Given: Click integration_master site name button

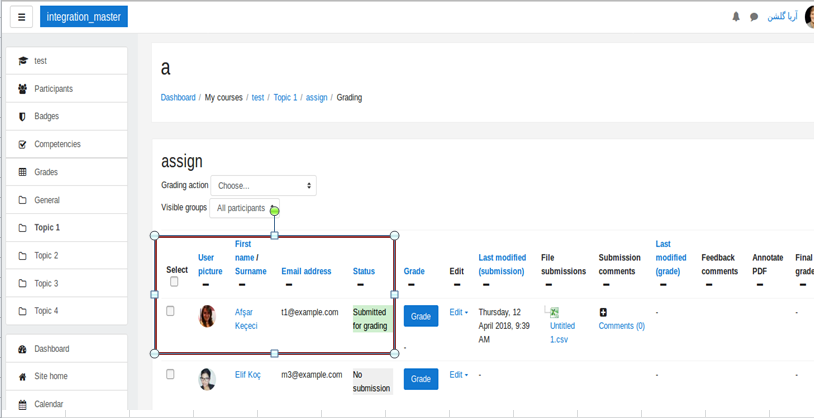Looking at the screenshot, I should pyautogui.click(x=84, y=17).
